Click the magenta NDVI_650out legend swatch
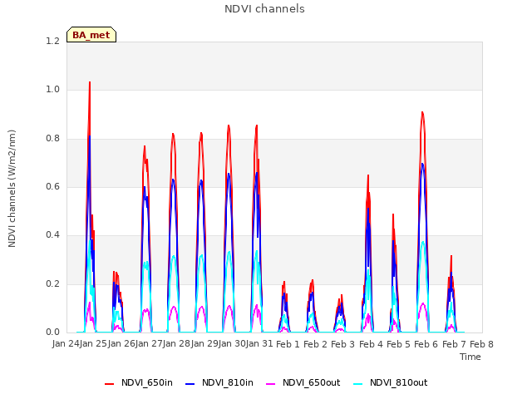This screenshot has height=399, width=532. point(270,384)
